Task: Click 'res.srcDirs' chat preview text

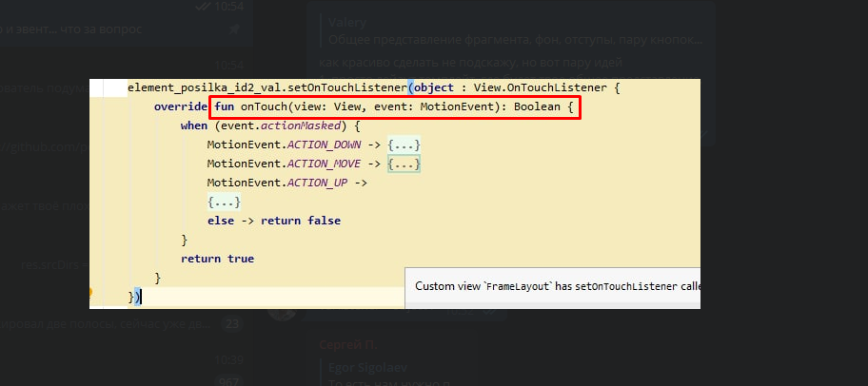Action: click(x=54, y=264)
